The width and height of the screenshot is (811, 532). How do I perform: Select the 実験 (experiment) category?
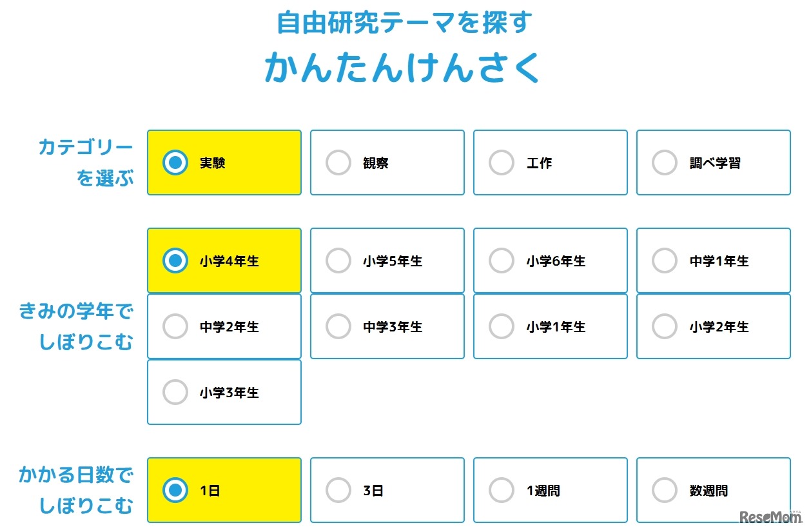[x=224, y=163]
